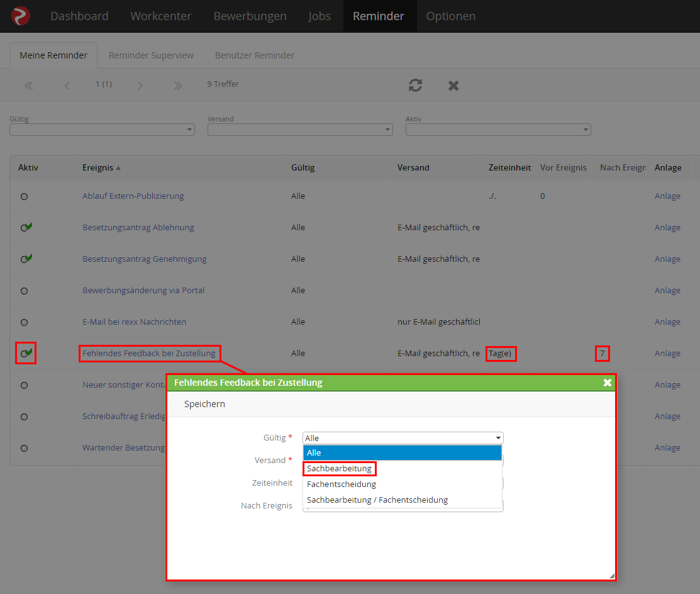Select Alle in the Gültig list
This screenshot has height=594, width=700.
pyautogui.click(x=403, y=453)
